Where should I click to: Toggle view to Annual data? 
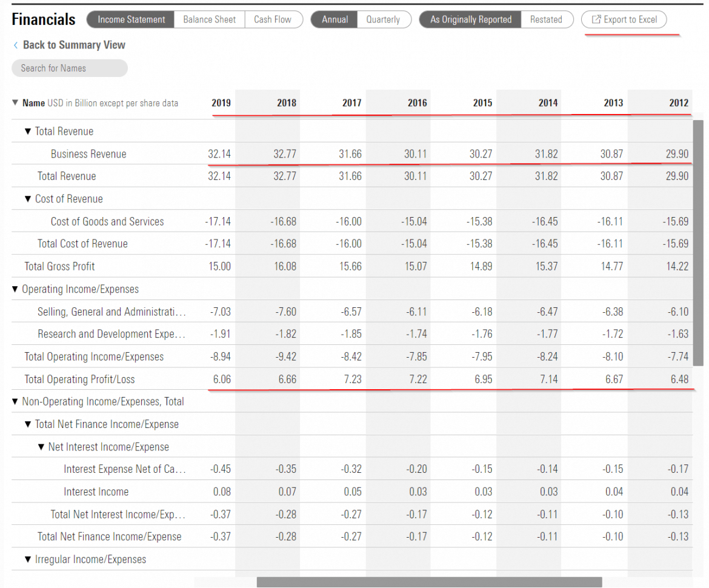334,19
